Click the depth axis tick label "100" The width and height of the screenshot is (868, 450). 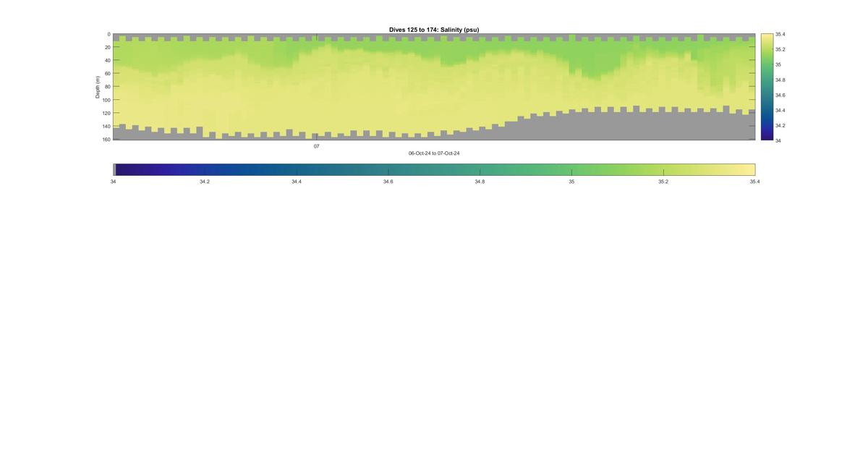pyautogui.click(x=106, y=100)
